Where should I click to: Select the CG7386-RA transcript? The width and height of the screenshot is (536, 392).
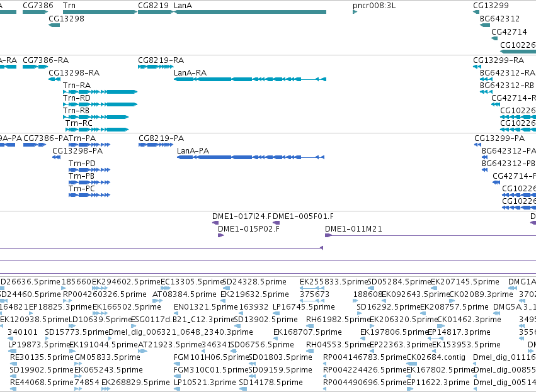pyautogui.click(x=35, y=67)
